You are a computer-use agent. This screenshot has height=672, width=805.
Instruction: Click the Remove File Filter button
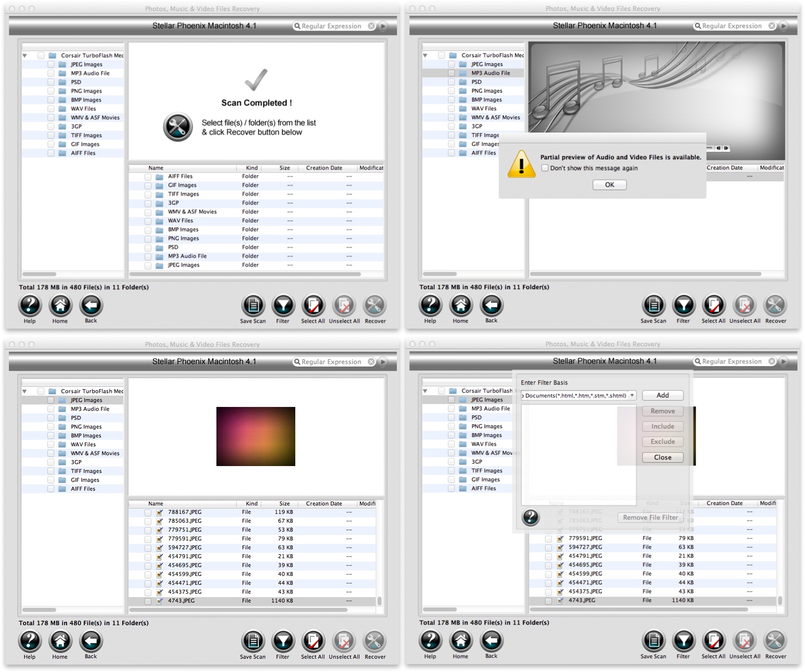tap(650, 517)
